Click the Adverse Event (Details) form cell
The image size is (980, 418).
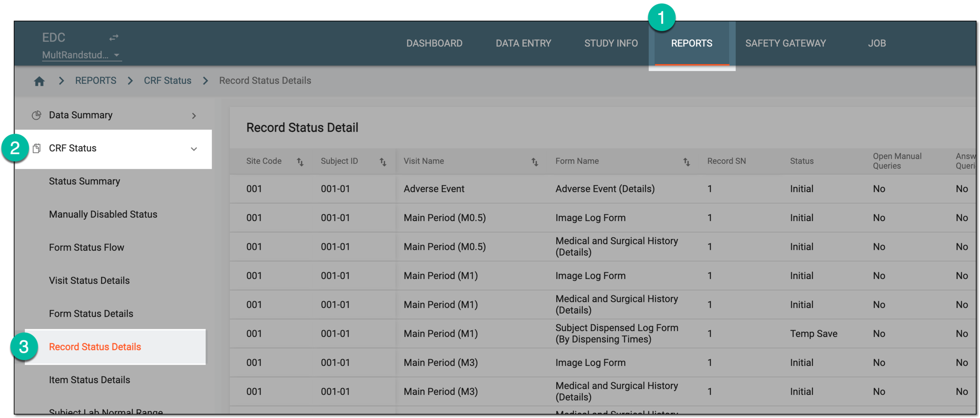pos(605,189)
